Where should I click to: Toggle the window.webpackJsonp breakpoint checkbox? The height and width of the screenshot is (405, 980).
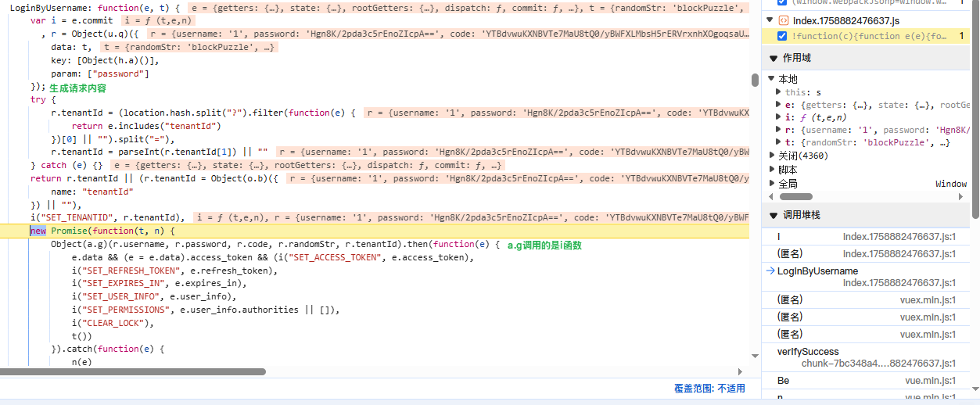(x=783, y=2)
